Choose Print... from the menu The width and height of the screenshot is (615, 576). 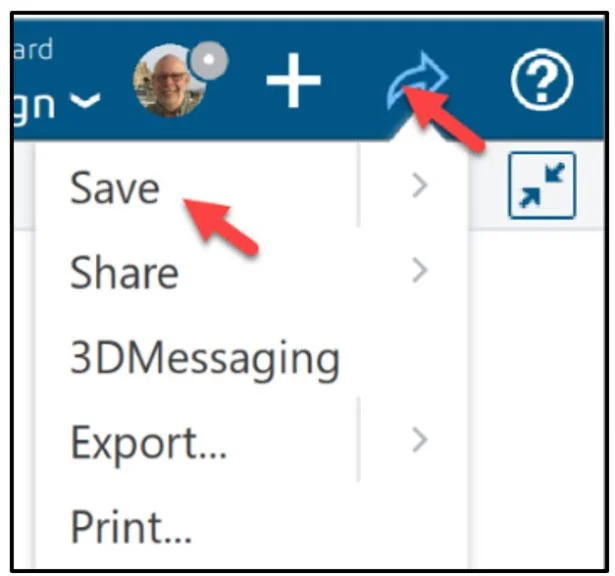point(131,526)
